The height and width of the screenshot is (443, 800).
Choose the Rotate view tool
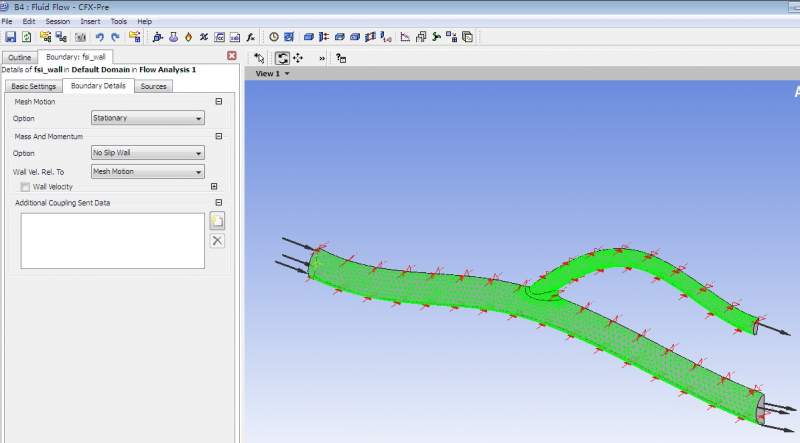[x=282, y=58]
